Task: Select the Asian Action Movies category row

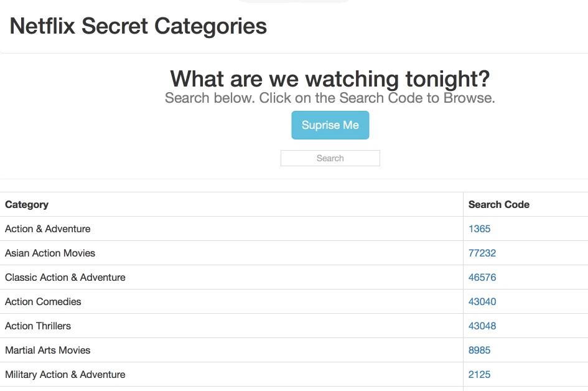Action: coord(50,253)
